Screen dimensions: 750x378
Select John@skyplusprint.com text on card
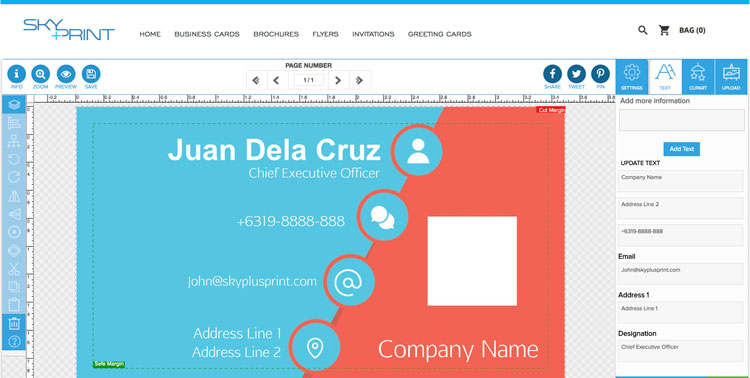pyautogui.click(x=252, y=281)
